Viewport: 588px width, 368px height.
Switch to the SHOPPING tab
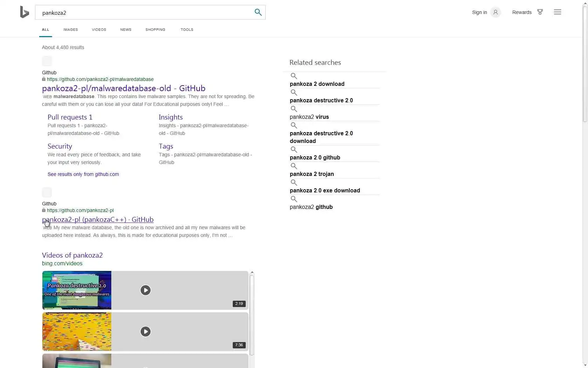[x=155, y=30]
